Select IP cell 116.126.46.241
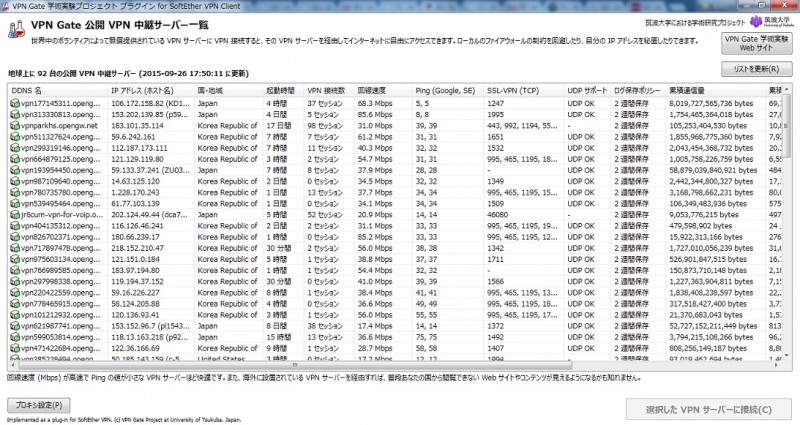 click(x=137, y=226)
